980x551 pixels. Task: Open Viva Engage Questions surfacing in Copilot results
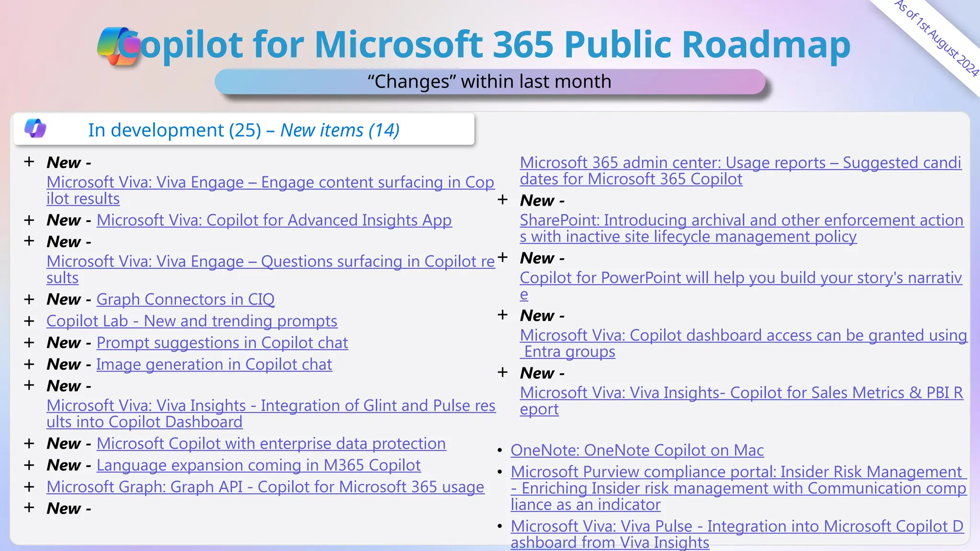(x=270, y=269)
